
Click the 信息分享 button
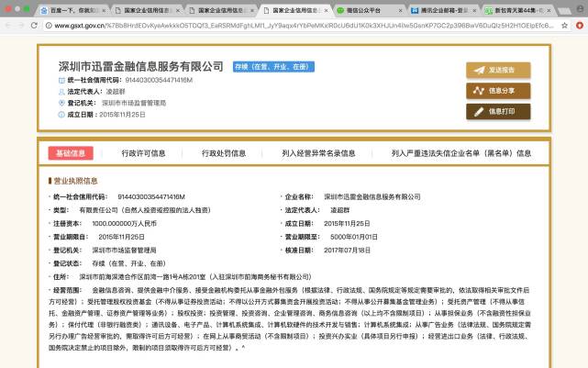coord(498,91)
